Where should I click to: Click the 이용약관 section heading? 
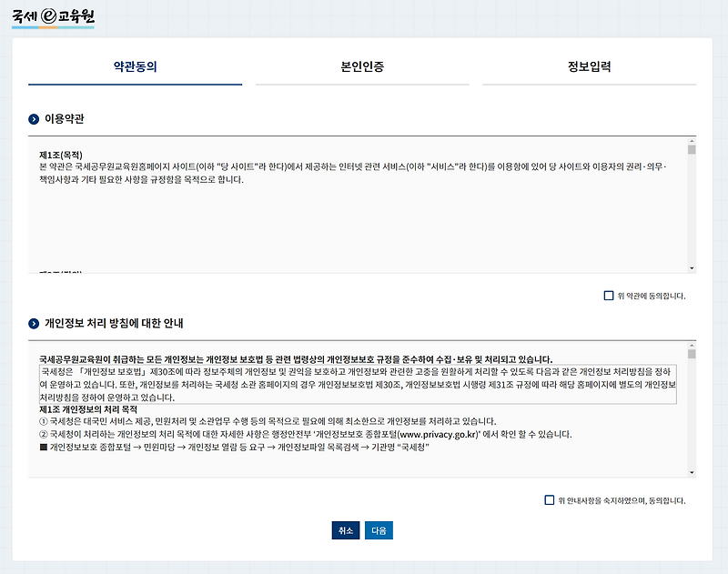click(x=61, y=119)
